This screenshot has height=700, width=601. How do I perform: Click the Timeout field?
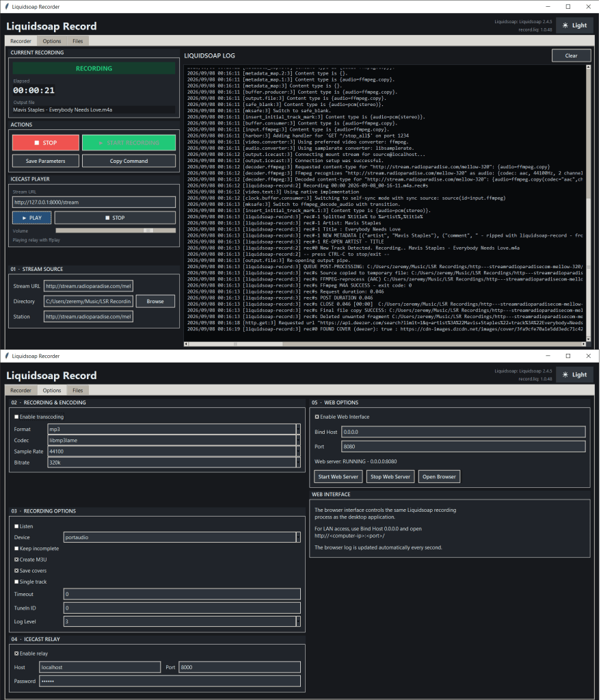click(182, 594)
